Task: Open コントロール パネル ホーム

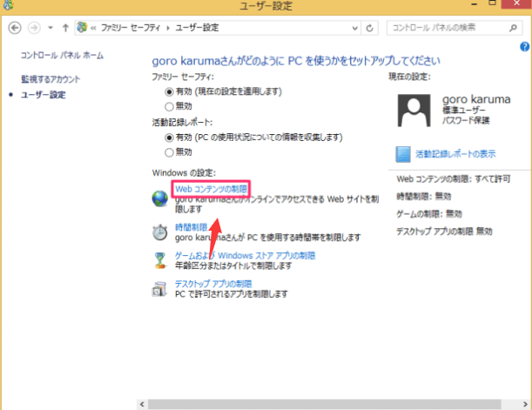Action: pyautogui.click(x=62, y=56)
